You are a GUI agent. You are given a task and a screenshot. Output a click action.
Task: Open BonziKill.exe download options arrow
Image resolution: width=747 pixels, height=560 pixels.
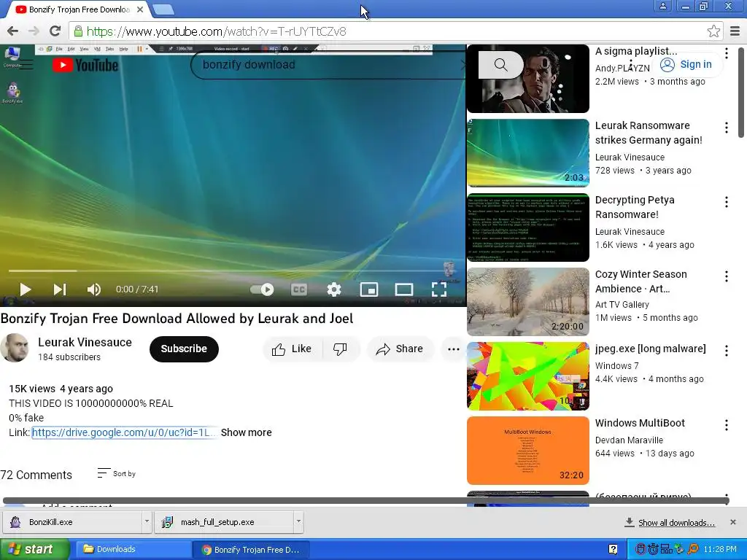147,522
